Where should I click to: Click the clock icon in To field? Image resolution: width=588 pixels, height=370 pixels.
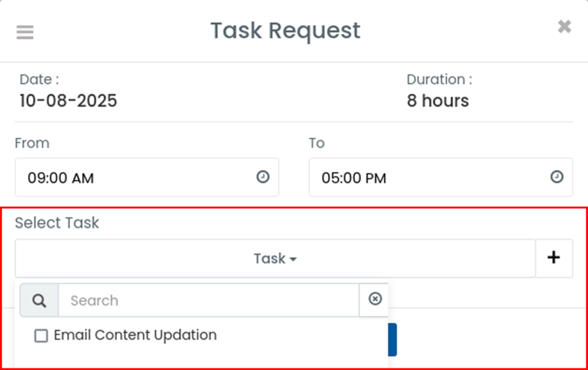click(x=557, y=177)
